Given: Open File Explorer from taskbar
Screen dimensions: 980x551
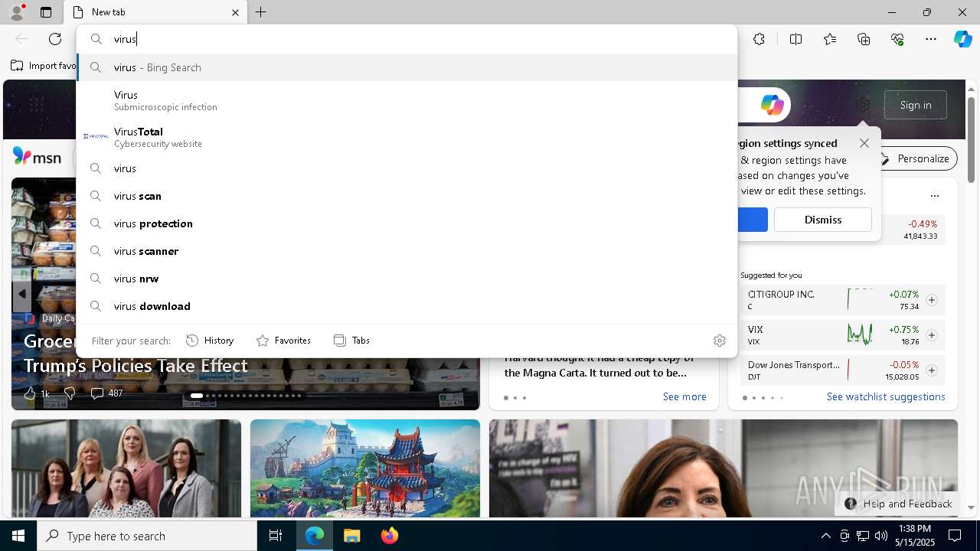Looking at the screenshot, I should pyautogui.click(x=352, y=536).
